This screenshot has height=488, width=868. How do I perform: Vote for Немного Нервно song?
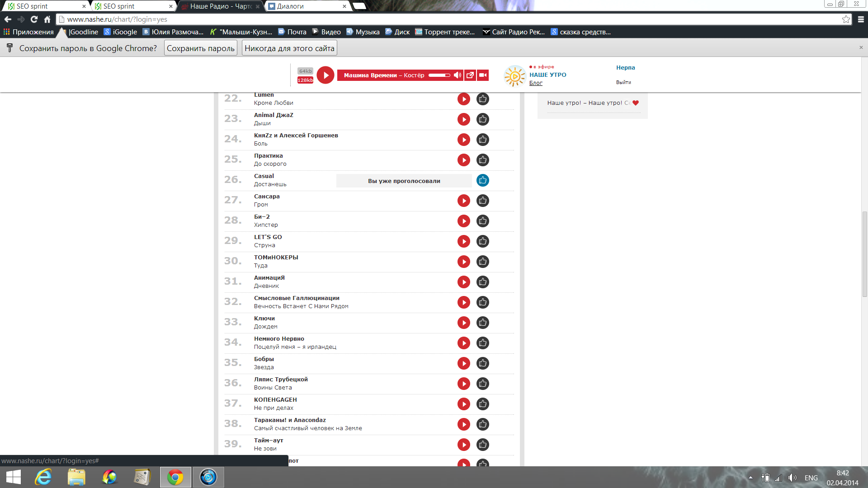pyautogui.click(x=482, y=343)
